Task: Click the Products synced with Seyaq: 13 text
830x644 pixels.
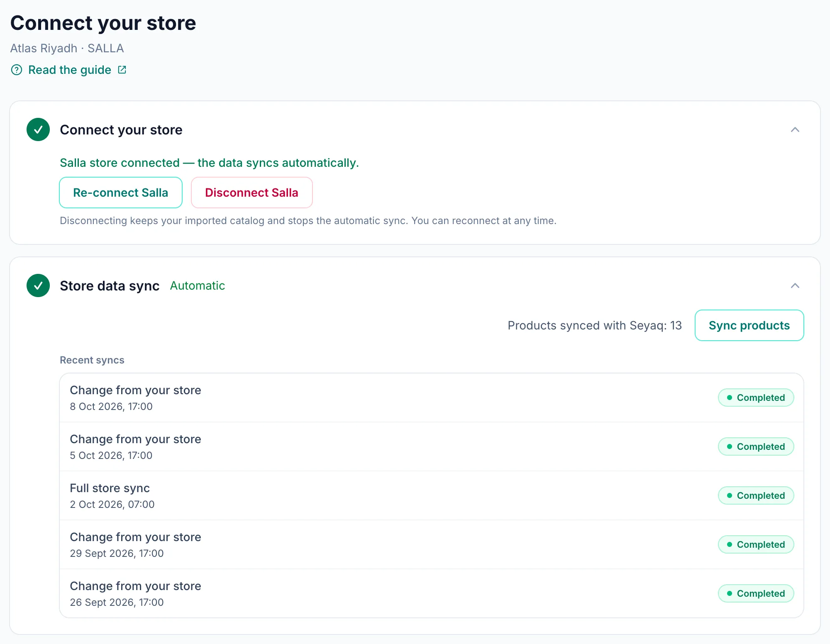Action: [x=595, y=325]
